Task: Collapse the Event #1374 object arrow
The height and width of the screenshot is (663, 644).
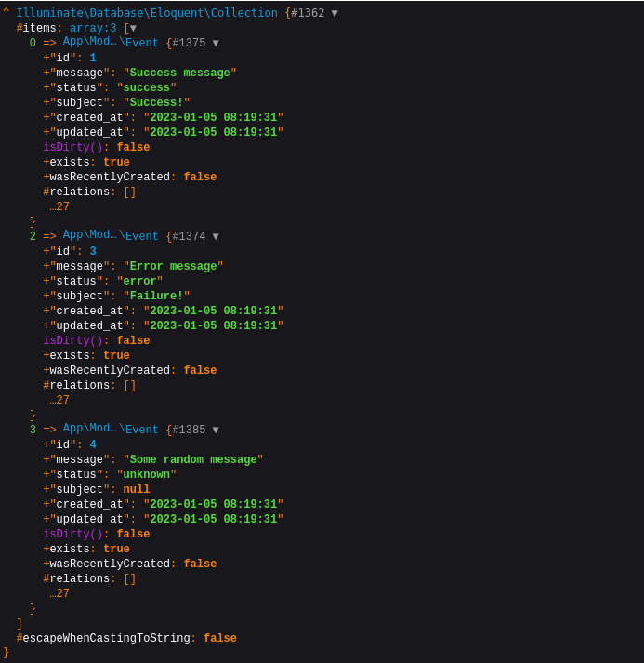Action: tap(216, 237)
